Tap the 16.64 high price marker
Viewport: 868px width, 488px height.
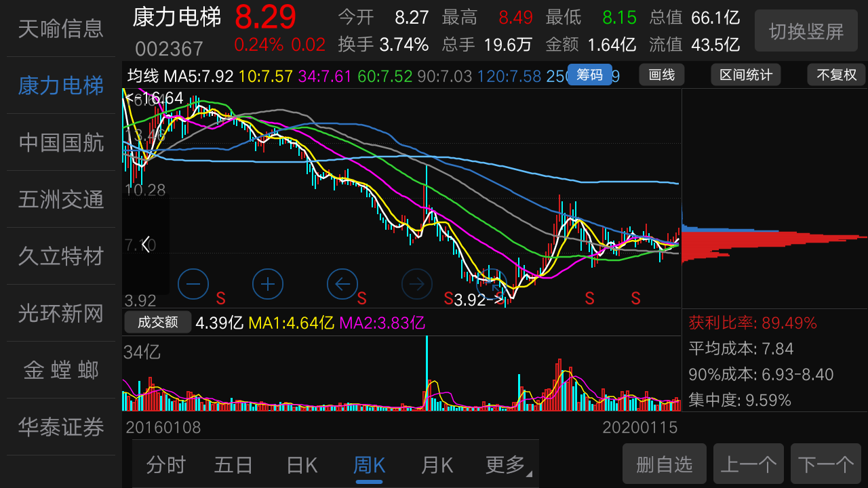(155, 98)
